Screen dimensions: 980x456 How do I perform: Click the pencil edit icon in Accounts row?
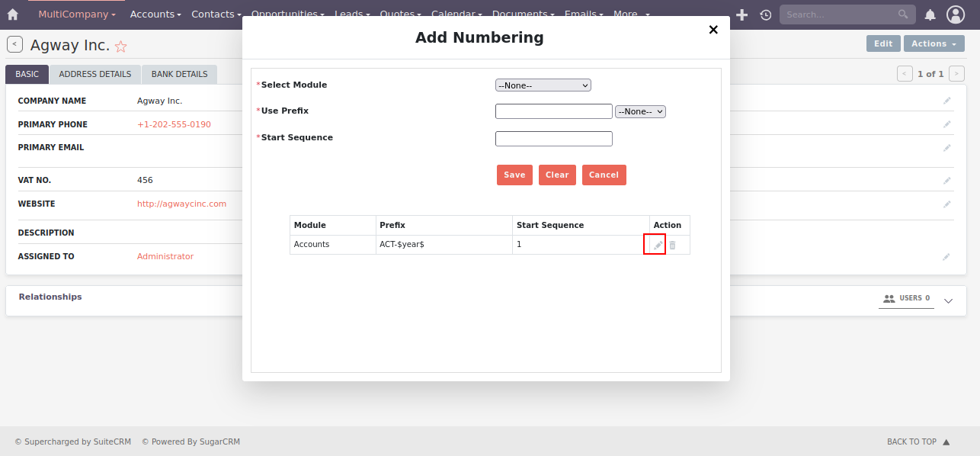(x=657, y=245)
